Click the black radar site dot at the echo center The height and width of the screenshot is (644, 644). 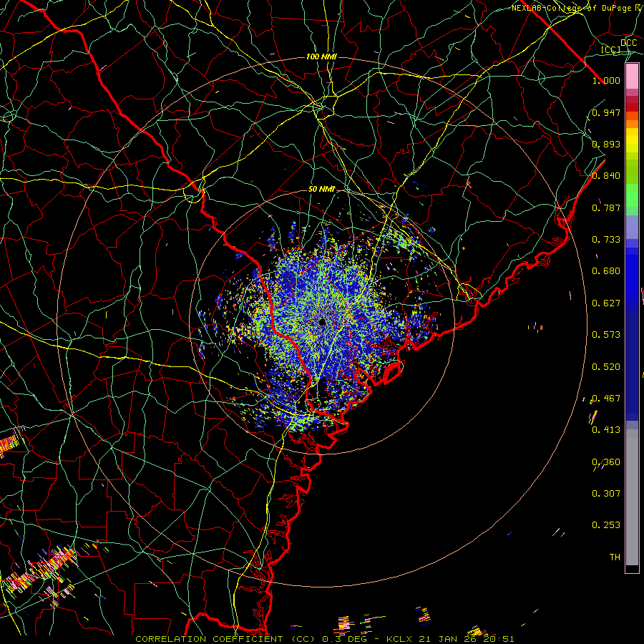coord(322,323)
